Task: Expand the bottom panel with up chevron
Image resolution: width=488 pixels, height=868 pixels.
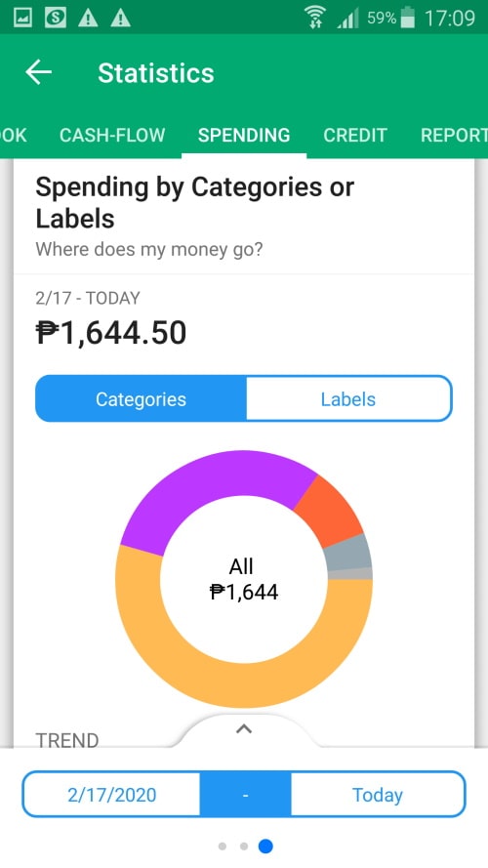Action: 244,729
